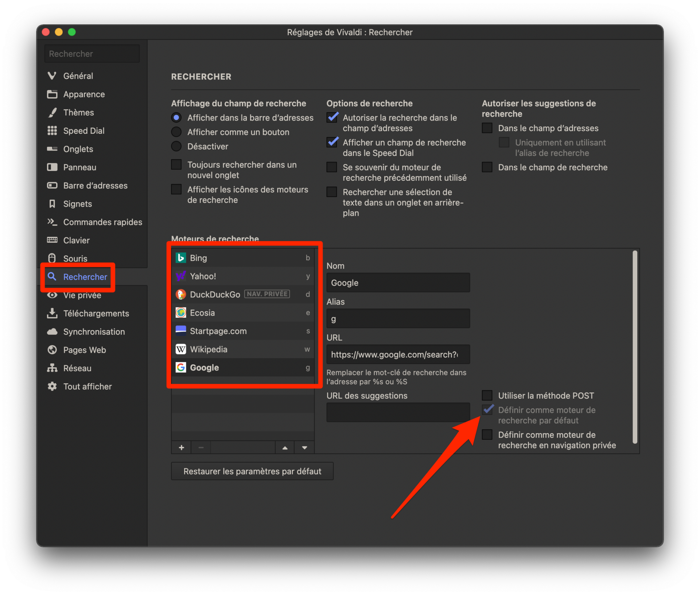Image resolution: width=700 pixels, height=595 pixels.
Task: Open the Synchronisation cloud icon
Action: coord(52,332)
